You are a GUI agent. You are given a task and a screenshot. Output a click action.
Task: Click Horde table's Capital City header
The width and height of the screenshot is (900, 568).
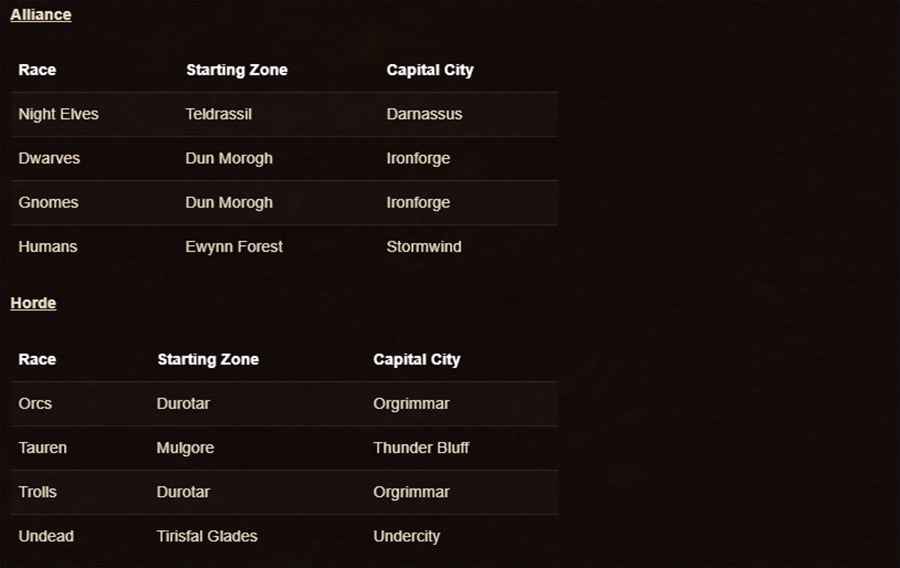coord(417,360)
